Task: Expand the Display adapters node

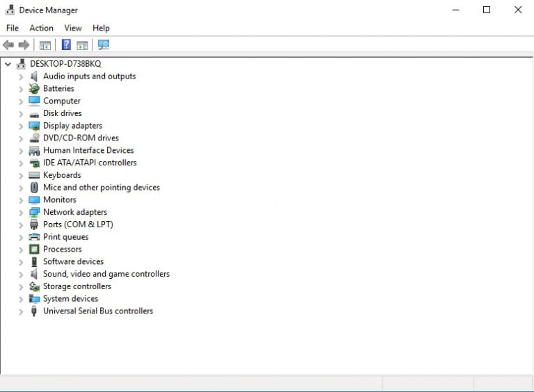Action: pos(21,126)
